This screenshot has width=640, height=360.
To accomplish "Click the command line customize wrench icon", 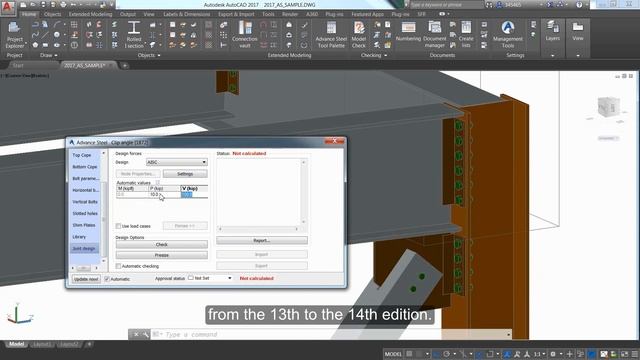I will 146,335.
